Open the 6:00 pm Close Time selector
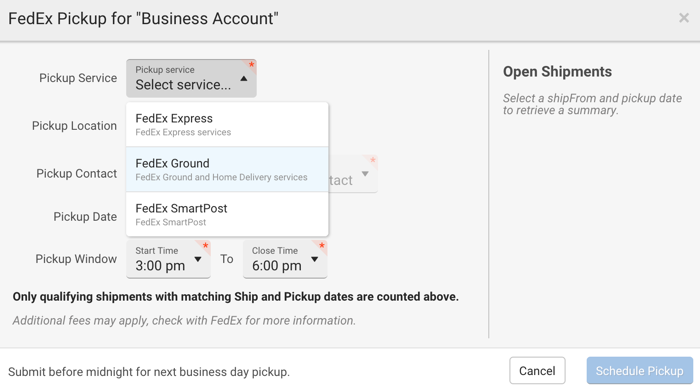This screenshot has height=390, width=700. tap(285, 259)
